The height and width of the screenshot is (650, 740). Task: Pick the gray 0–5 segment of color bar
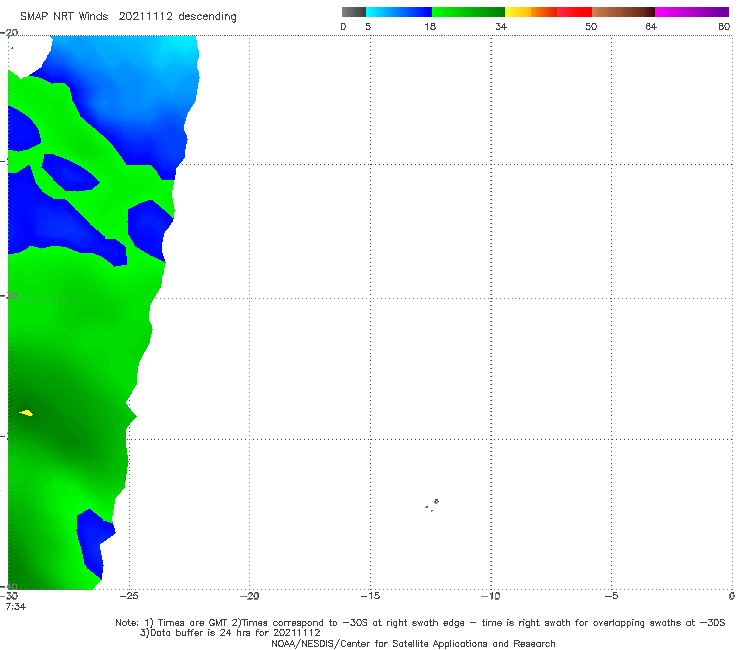[354, 12]
